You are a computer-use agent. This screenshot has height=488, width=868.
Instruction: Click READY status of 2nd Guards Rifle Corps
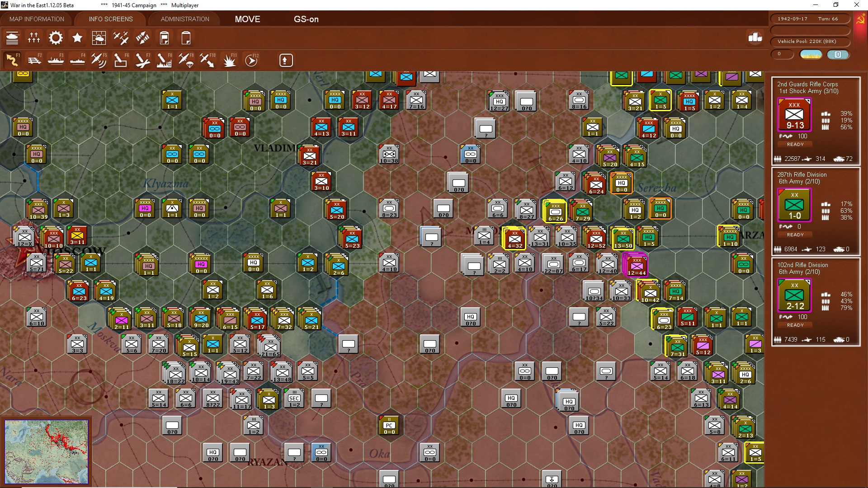click(x=795, y=145)
